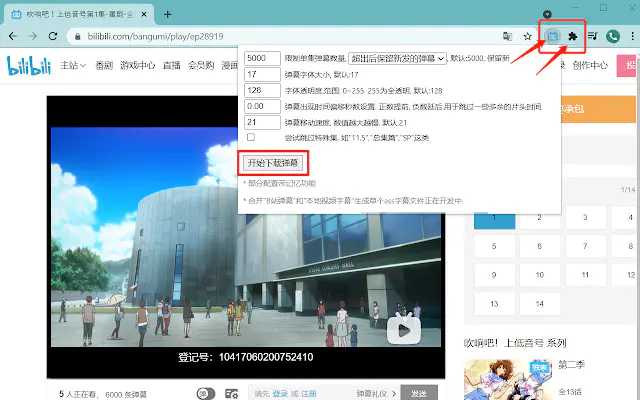Click the danmaku font size input field
640x400 pixels.
261,74
